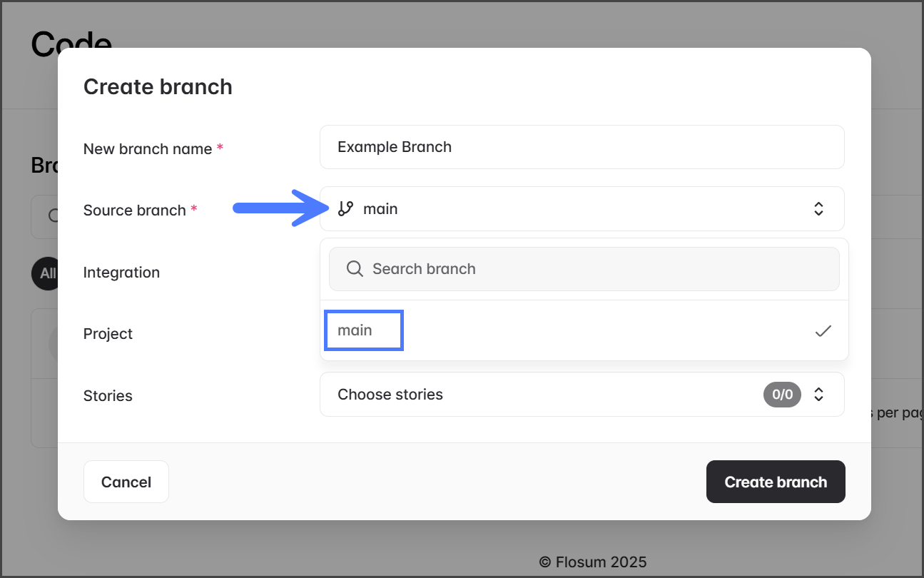The image size is (924, 578).
Task: Open the Choose stories selector
Action: [542, 395]
